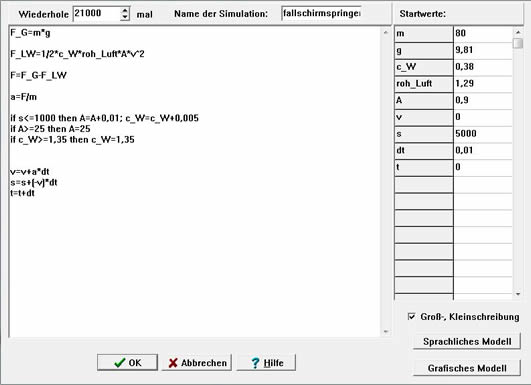Place cursor in line F_LW=1/2*c_W*roh_Luft*A*v^2

click(77, 54)
